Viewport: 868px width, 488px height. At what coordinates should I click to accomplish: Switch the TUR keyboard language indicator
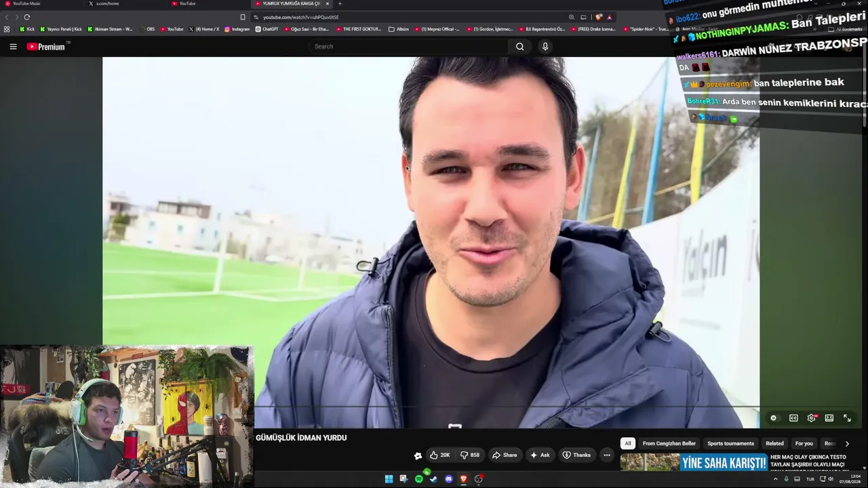810,479
